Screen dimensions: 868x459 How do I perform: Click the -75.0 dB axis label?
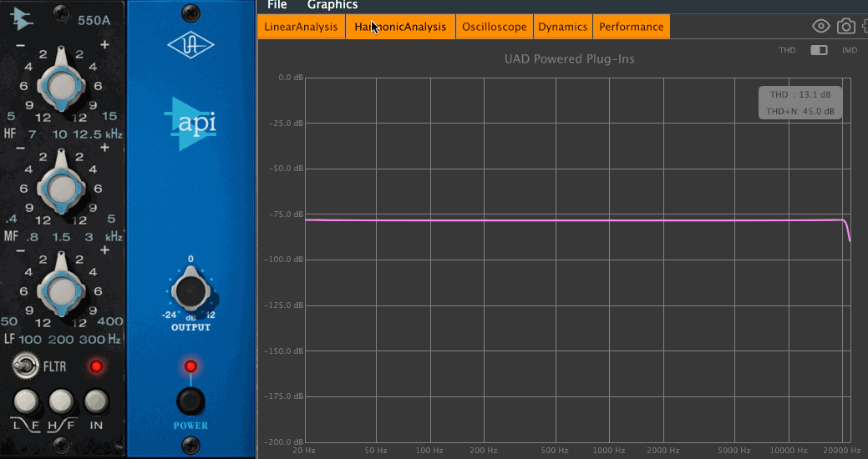pos(286,214)
